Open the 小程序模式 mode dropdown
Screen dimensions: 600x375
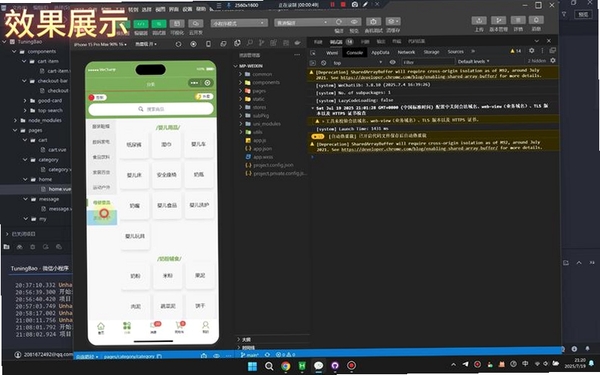(x=239, y=23)
